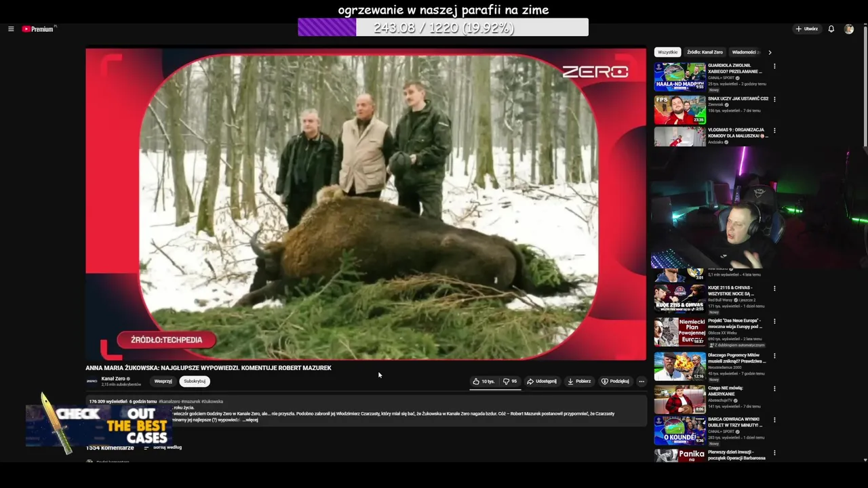Click the 1554 komentarze count
The image size is (868, 488).
tap(110, 448)
